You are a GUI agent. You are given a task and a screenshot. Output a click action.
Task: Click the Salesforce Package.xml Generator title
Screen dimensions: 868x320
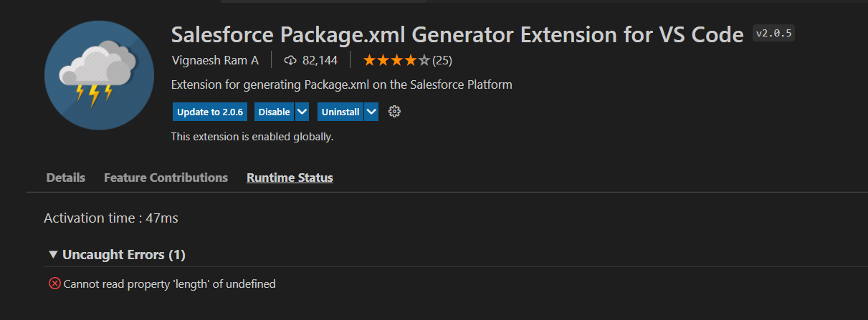(457, 34)
